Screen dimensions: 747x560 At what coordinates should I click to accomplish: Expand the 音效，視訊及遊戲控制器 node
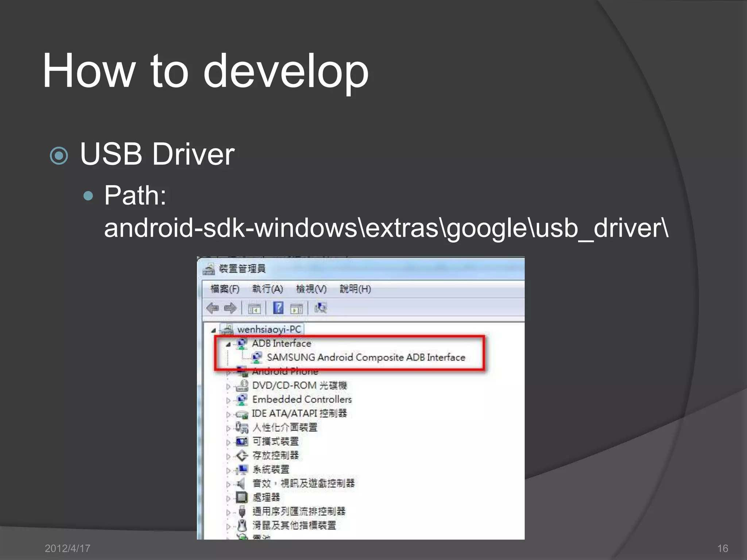pos(228,485)
